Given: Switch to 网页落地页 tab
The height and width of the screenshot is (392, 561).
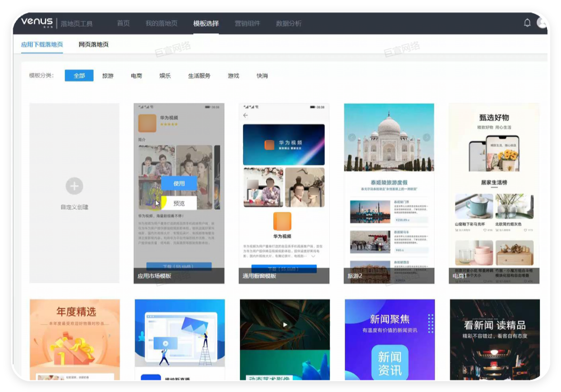Looking at the screenshot, I should point(93,45).
